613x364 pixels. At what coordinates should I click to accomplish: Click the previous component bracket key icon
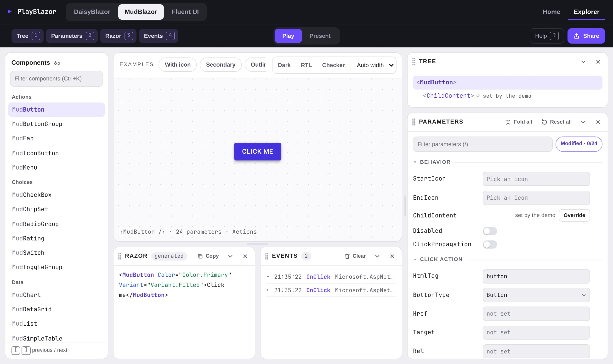pos(16,350)
